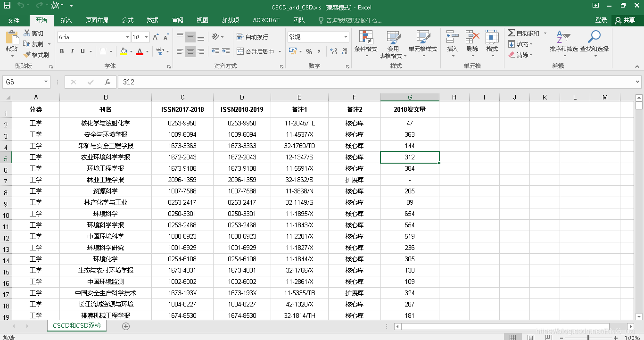Toggle center horizontal alignment
Image resolution: width=644 pixels, height=340 pixels.
pos(190,51)
